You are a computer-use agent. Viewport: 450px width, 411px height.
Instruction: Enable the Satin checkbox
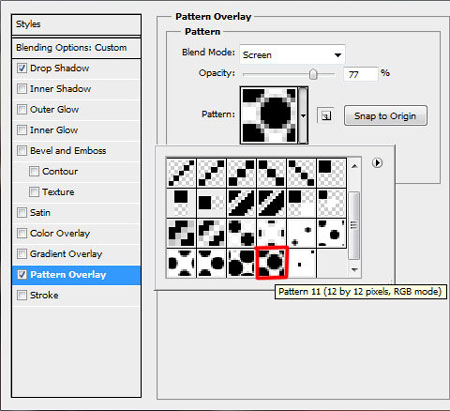point(22,213)
